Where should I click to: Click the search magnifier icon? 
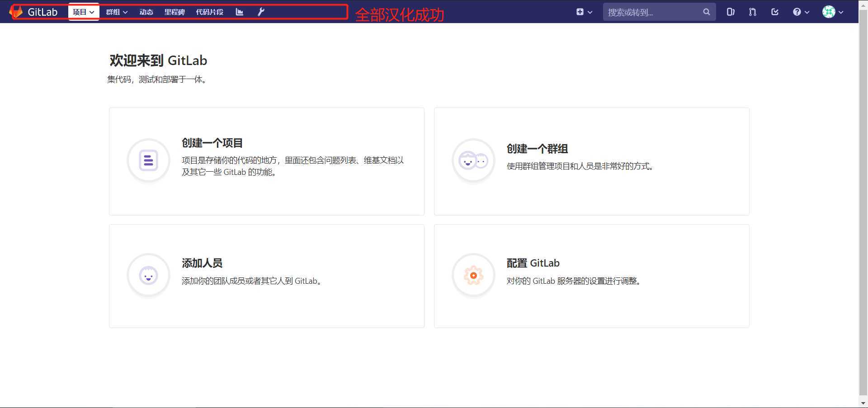[707, 12]
